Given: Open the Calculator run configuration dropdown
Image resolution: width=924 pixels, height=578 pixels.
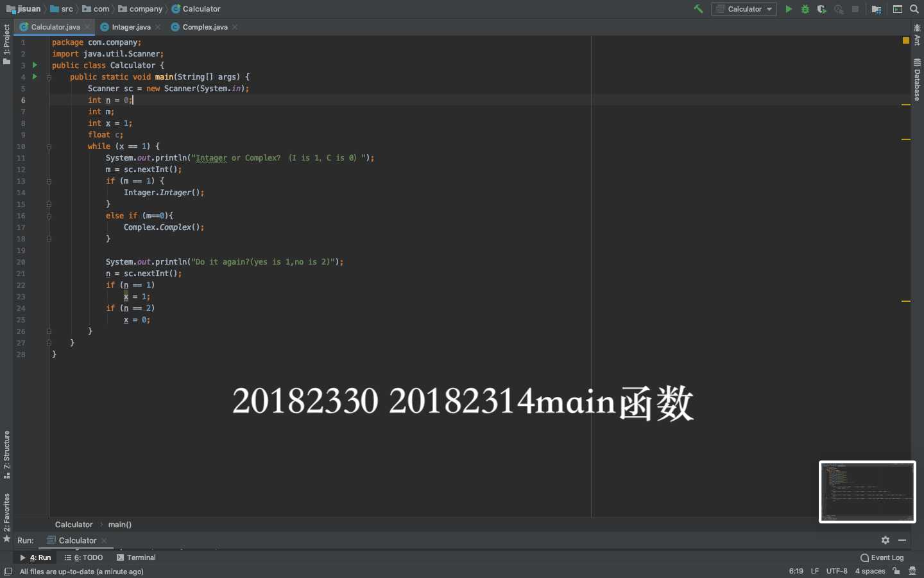Looking at the screenshot, I should [744, 9].
